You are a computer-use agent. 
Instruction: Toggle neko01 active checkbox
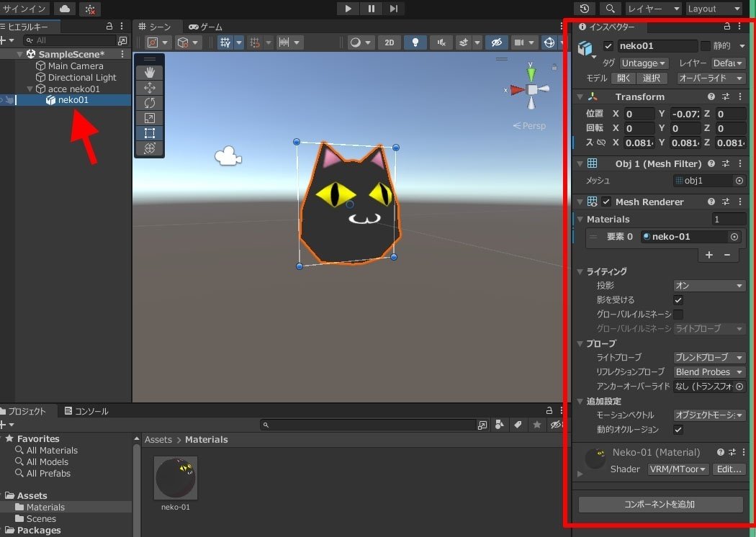point(608,46)
